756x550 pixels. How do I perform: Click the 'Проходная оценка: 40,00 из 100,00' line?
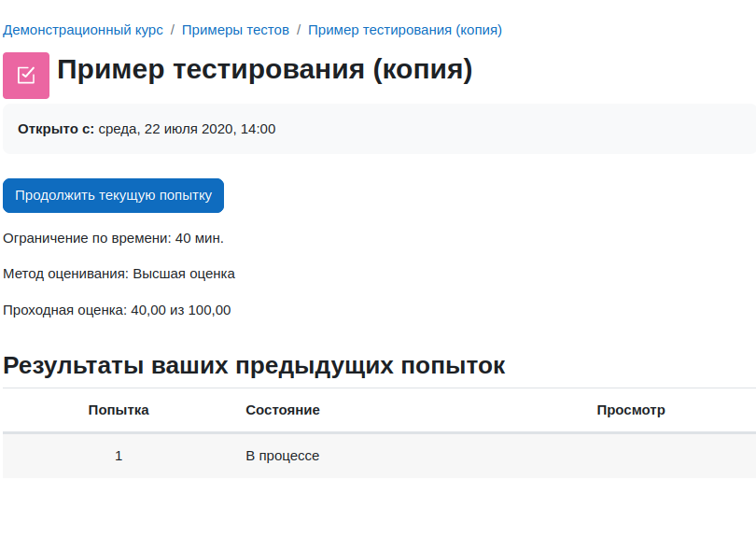(117, 310)
